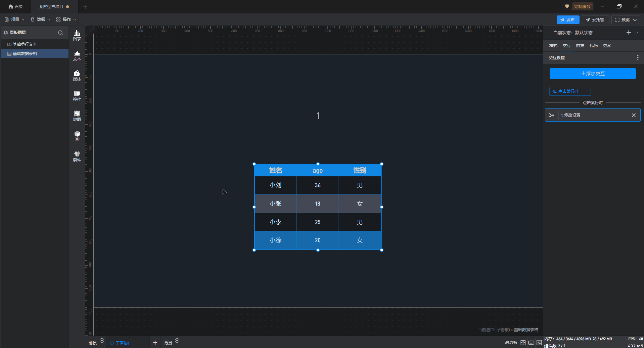The image size is (644, 348).
Task: Click the fit-to-screen icon in status bar
Action: (x=523, y=343)
